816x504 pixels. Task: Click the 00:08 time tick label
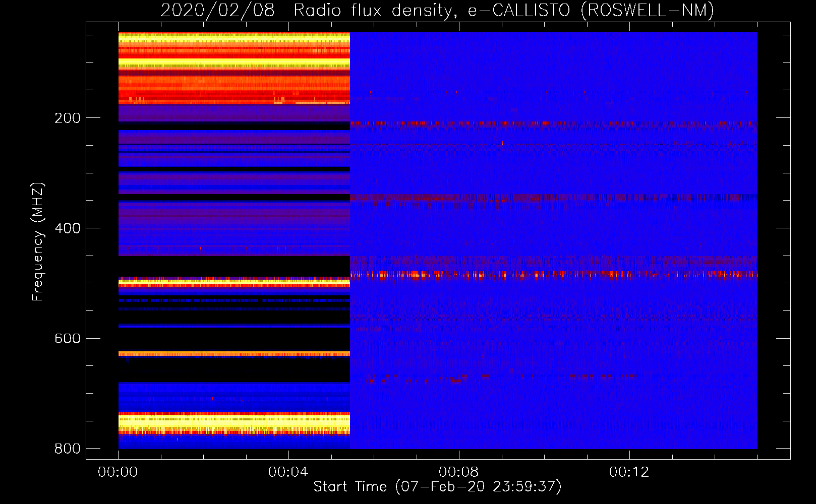coord(459,472)
